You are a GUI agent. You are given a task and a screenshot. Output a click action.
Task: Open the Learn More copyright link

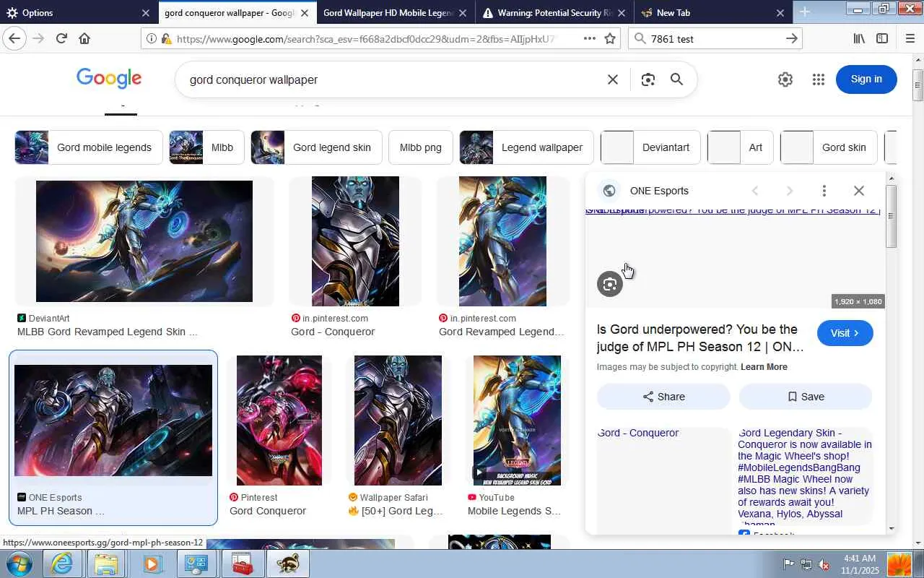(x=764, y=367)
